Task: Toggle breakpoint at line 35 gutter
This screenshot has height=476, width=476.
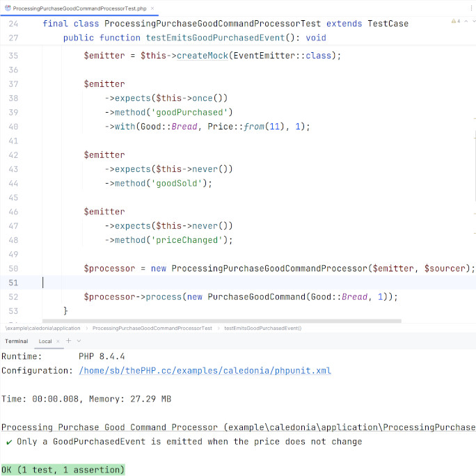Action: tap(14, 56)
